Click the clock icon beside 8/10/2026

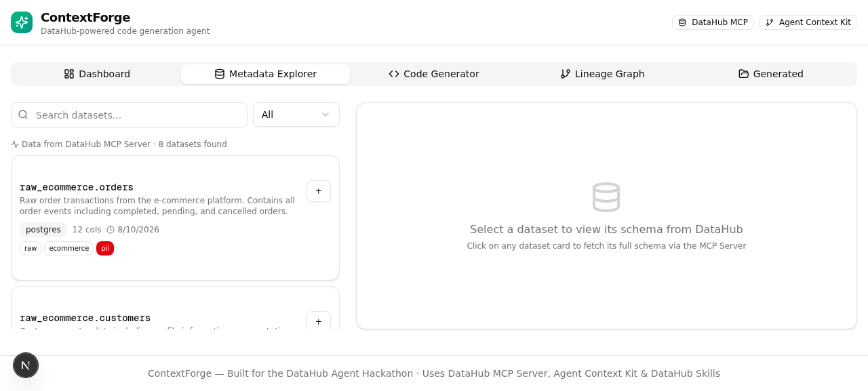click(x=111, y=230)
